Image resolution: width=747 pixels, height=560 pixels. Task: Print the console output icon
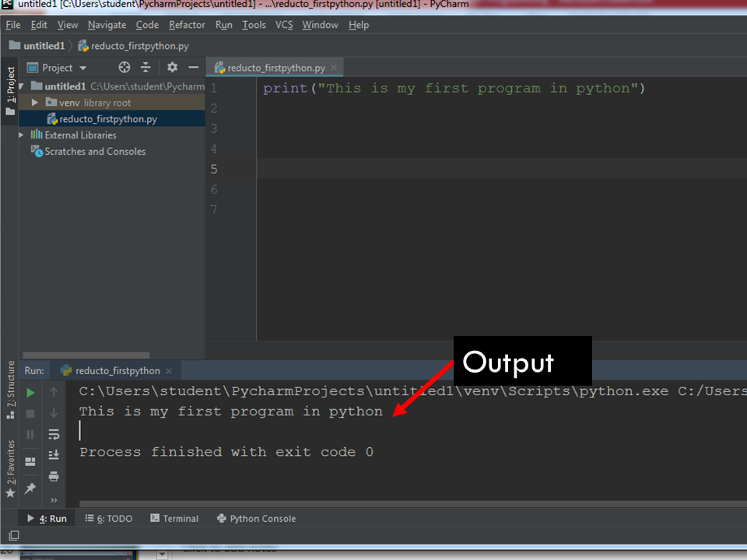tap(54, 477)
